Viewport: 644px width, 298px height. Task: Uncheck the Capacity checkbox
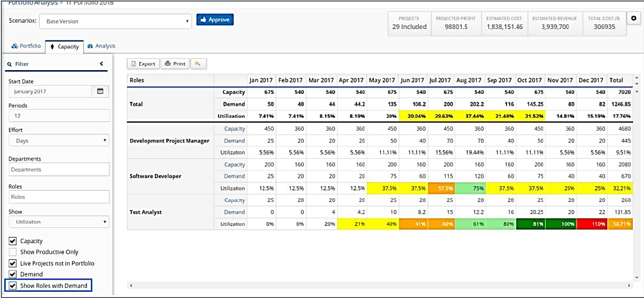13,241
